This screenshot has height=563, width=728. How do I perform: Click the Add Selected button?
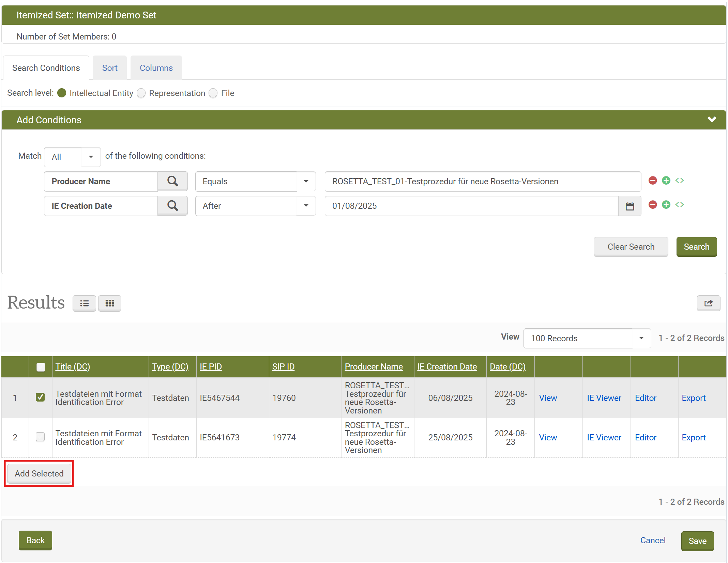click(x=39, y=473)
